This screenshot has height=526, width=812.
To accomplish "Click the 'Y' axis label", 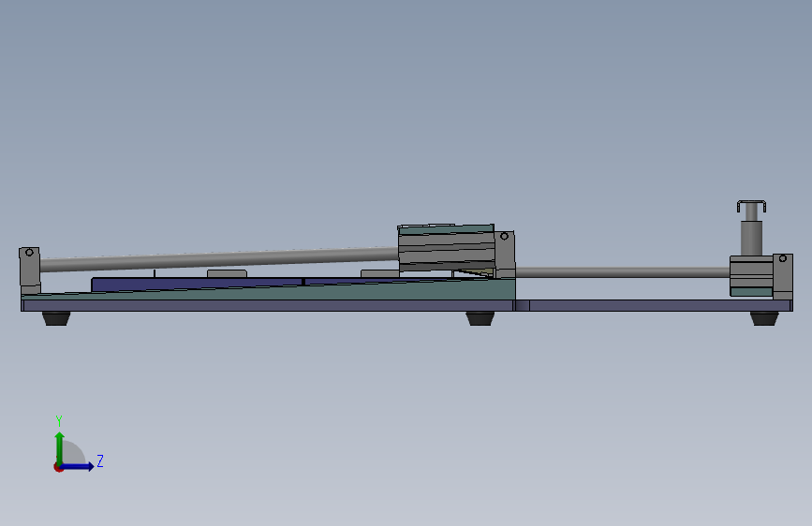I will (x=59, y=421).
